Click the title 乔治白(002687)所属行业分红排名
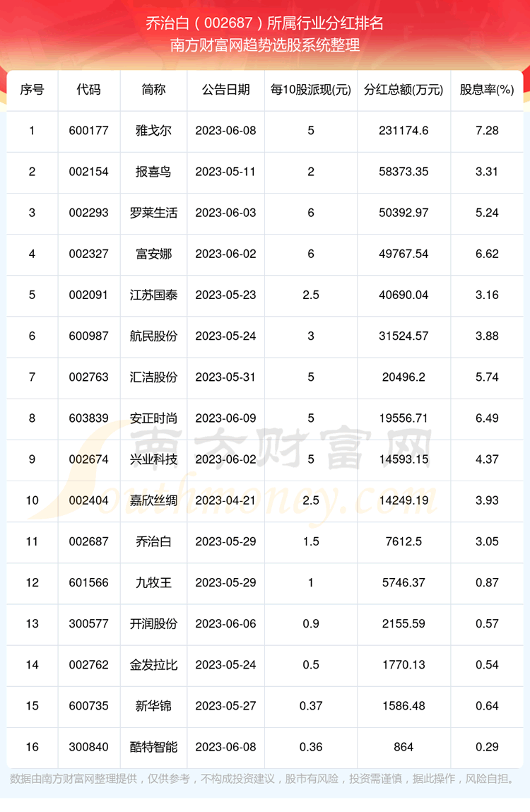530x812 pixels. pos(265,23)
